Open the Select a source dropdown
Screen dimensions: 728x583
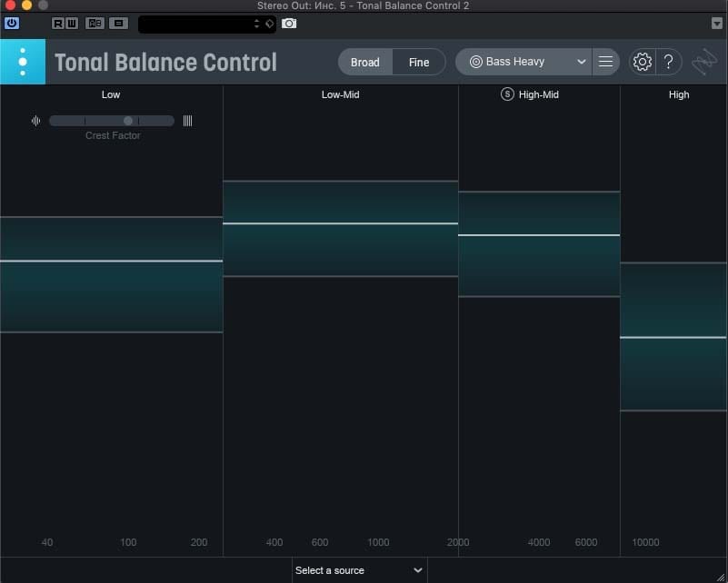(359, 570)
